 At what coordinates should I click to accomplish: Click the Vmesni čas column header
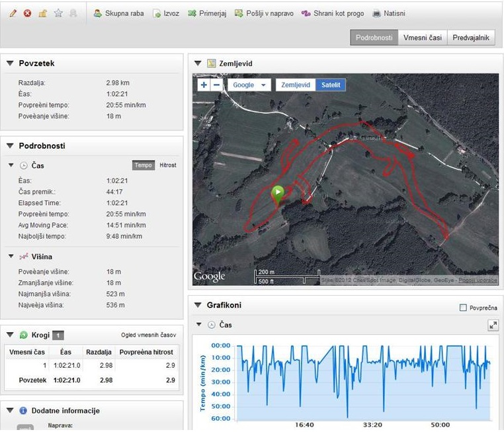point(27,352)
